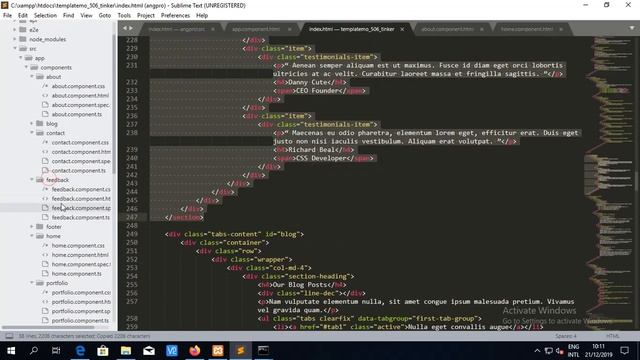Image resolution: width=640 pixels, height=360 pixels.
Task: Open contact.component.css in the sidebar
Action: pos(80,142)
